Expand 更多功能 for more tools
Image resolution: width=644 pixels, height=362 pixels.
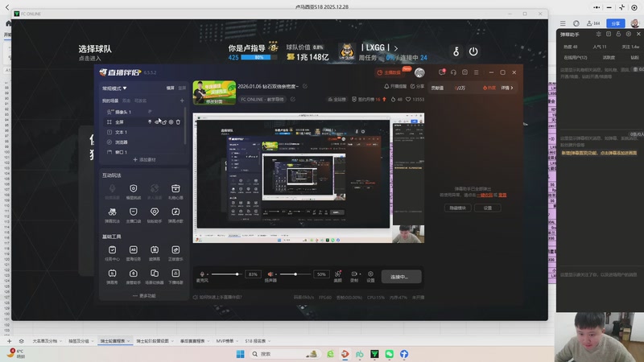[x=145, y=295]
